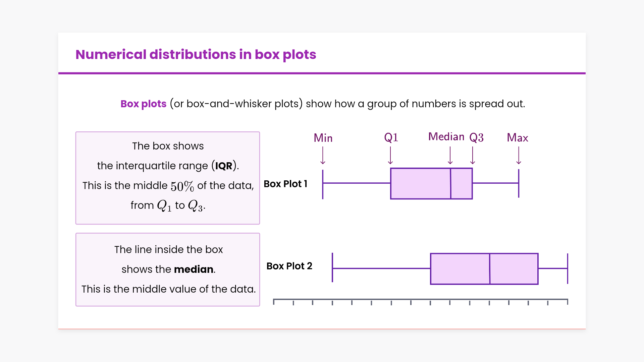Click the bold 'median' word in lower info box

coord(194,269)
